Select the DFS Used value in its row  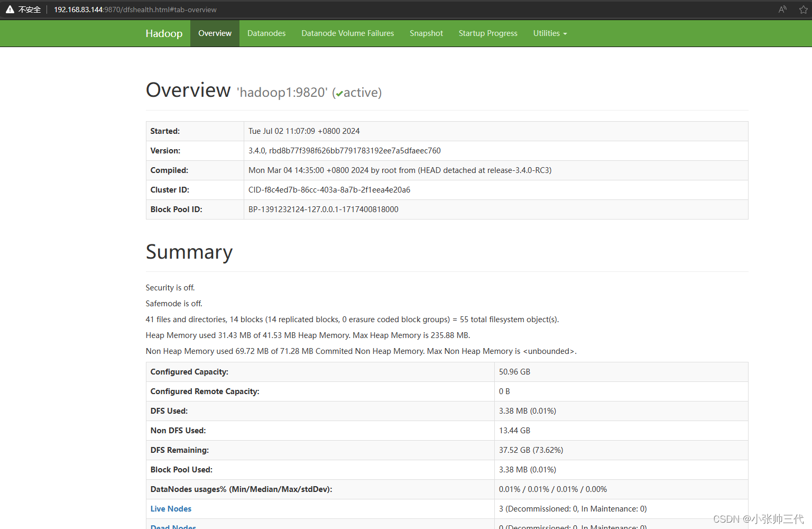coord(528,411)
